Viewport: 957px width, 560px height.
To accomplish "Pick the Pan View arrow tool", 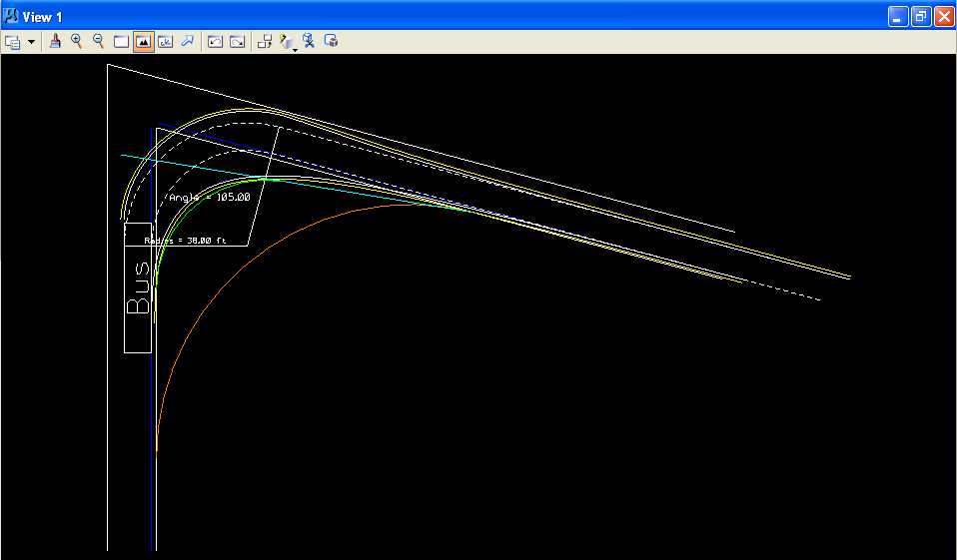I will [187, 41].
